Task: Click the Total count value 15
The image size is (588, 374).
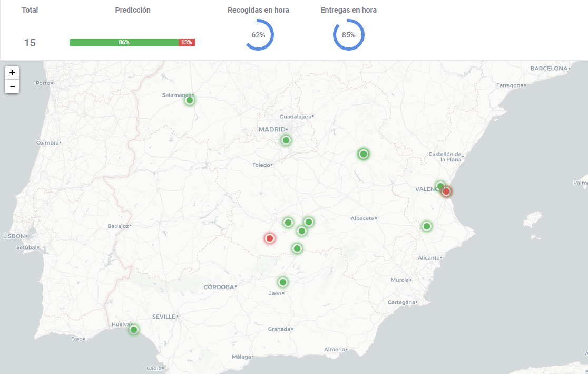Action: [x=30, y=43]
